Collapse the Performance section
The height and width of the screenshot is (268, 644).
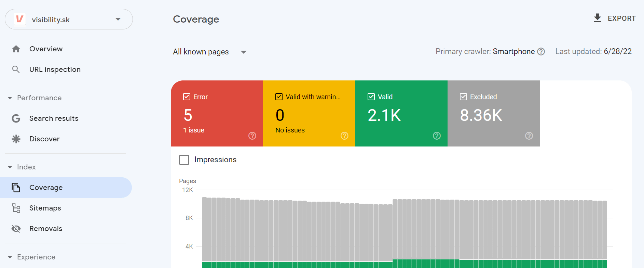(x=10, y=98)
